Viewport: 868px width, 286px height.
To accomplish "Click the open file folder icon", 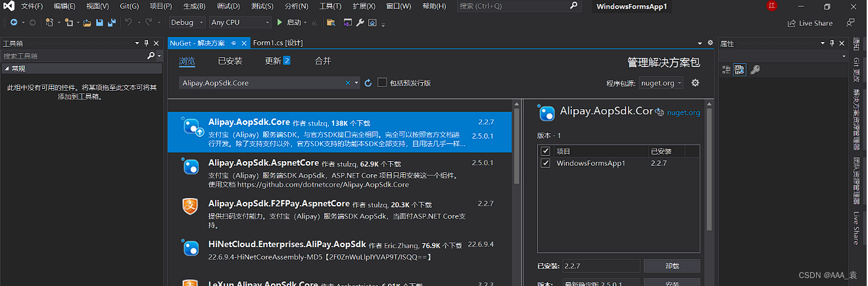I will [x=87, y=22].
